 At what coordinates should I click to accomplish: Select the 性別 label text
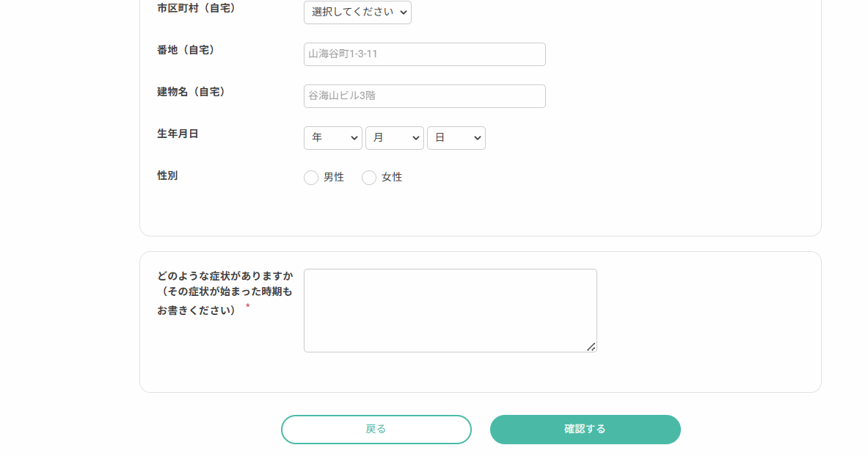click(x=167, y=175)
